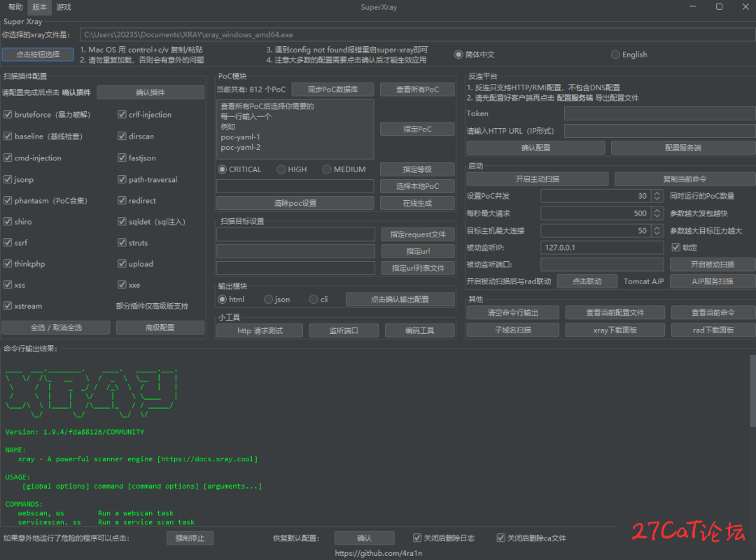Click the 请输入HTTP URL input field
756x560 pixels.
click(659, 131)
